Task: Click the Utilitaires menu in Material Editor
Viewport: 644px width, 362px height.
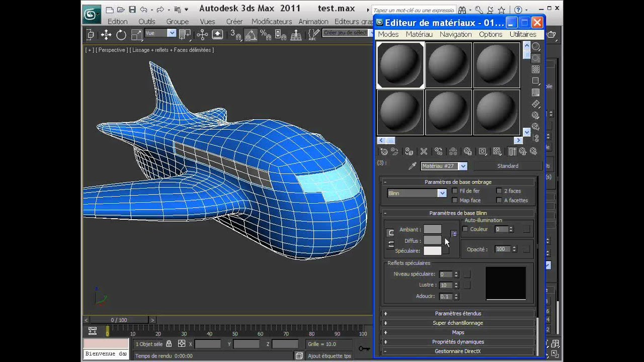Action: coord(523,34)
